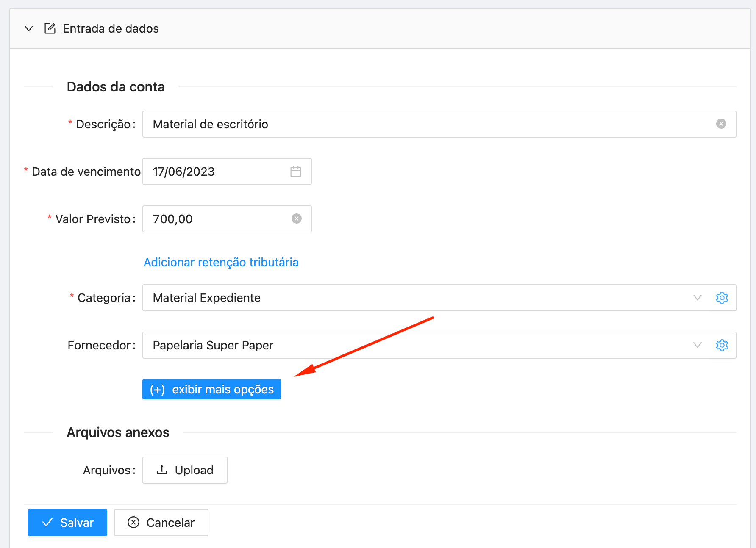The width and height of the screenshot is (756, 548).
Task: Open Adicionar retenção tributária link
Action: coord(221,262)
